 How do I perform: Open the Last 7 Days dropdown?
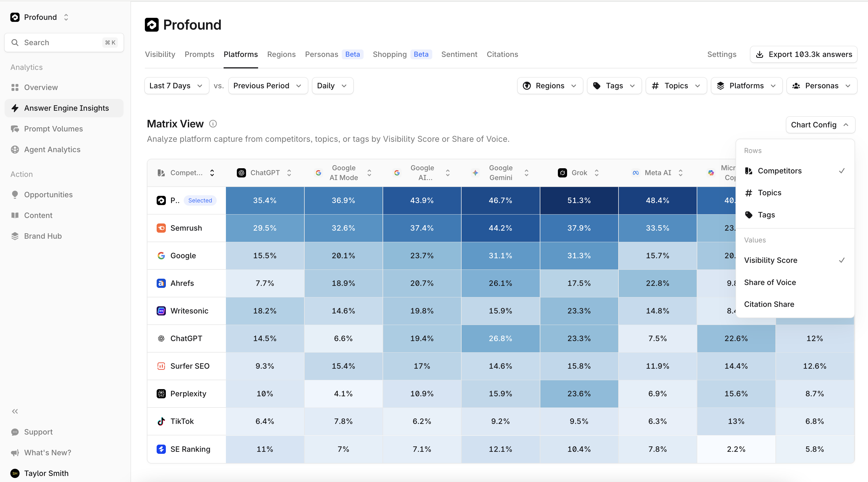point(176,86)
